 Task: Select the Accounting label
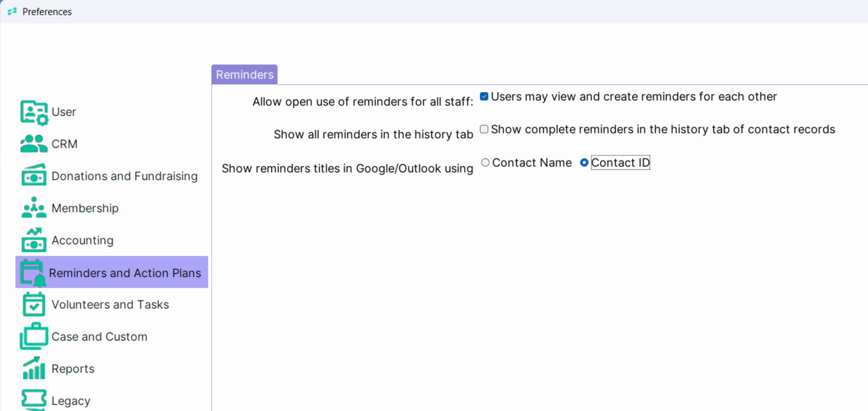tap(83, 240)
